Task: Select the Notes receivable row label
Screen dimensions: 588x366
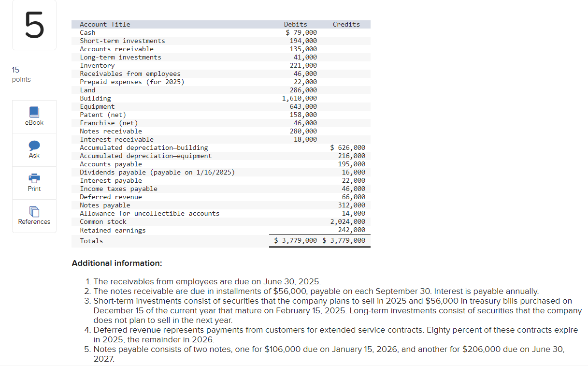Action: coord(111,131)
